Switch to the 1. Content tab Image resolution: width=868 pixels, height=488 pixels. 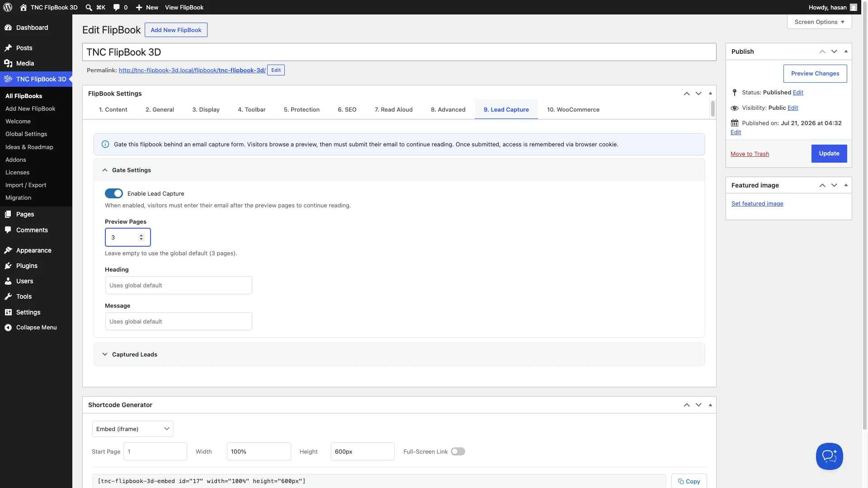113,109
